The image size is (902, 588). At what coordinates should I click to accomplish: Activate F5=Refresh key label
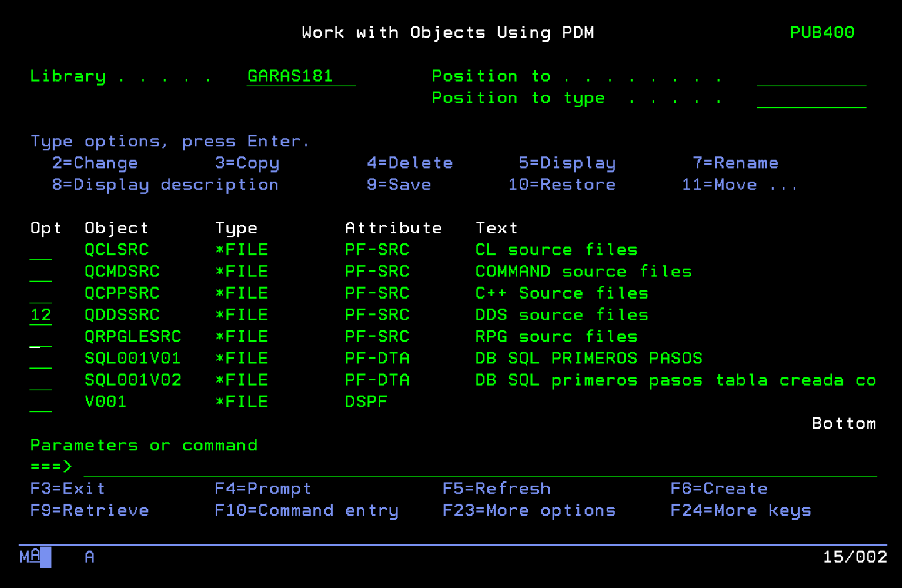click(496, 488)
